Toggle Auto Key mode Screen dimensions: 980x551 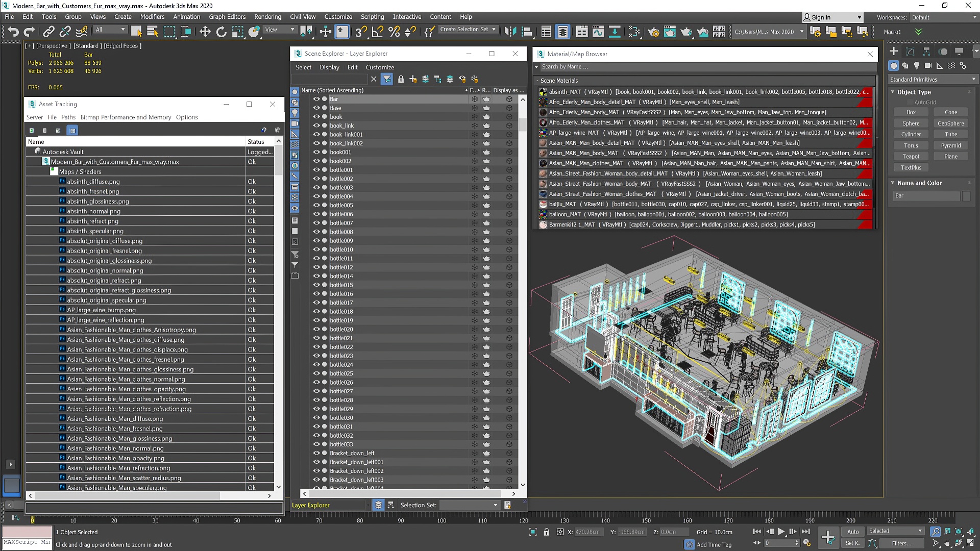tap(853, 532)
